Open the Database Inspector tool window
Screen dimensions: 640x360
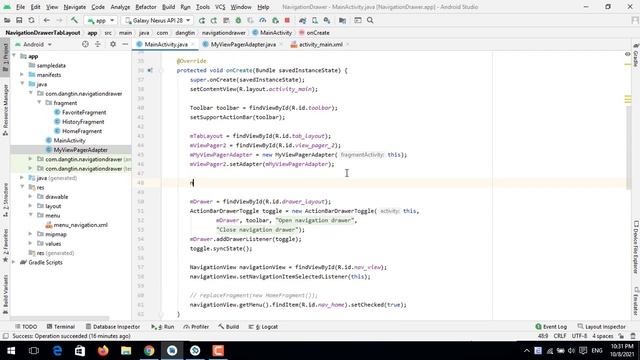[x=113, y=327]
